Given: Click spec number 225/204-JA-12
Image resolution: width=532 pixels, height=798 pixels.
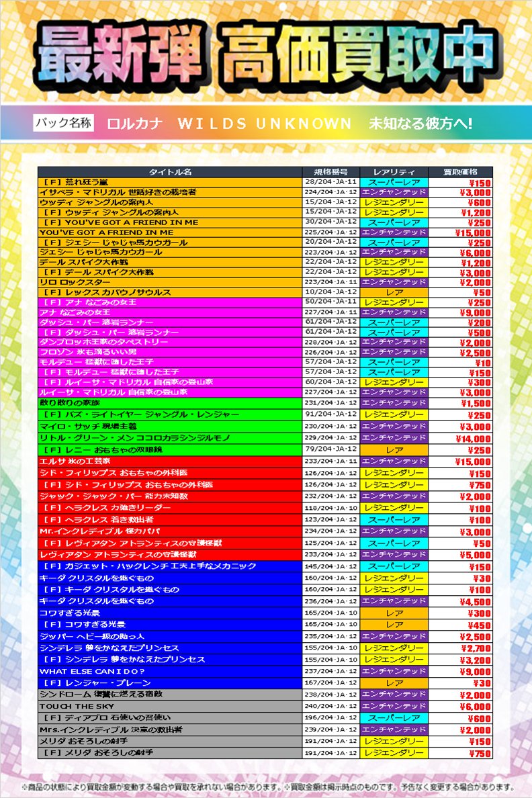Looking at the screenshot, I should tap(331, 232).
